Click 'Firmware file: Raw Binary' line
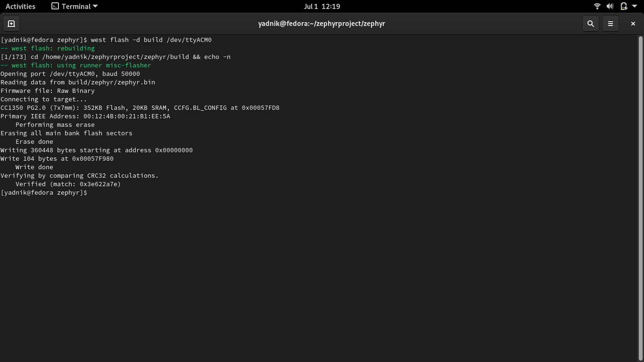The height and width of the screenshot is (362, 644). [48, 91]
